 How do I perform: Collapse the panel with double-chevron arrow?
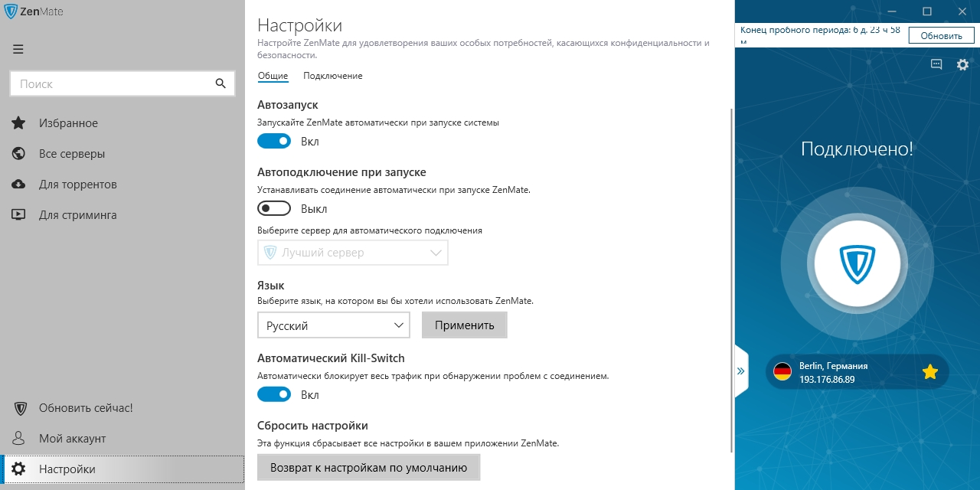(x=741, y=371)
